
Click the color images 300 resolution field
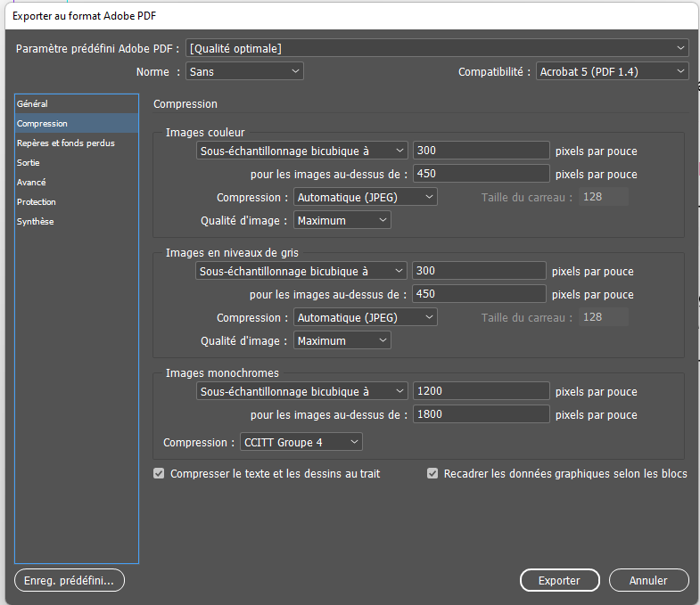coord(482,151)
